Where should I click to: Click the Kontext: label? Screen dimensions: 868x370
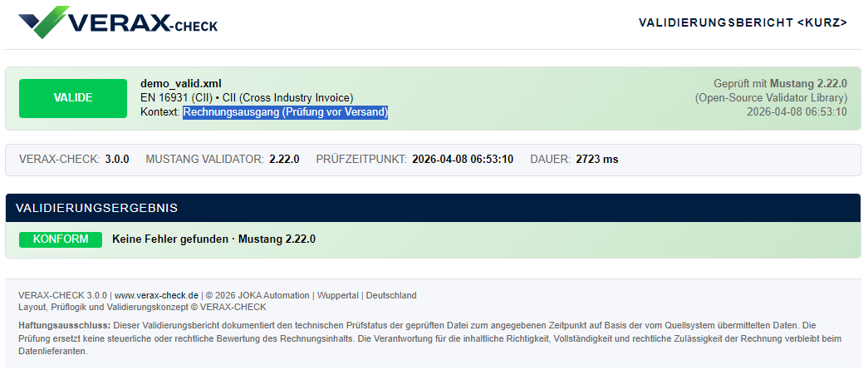pos(160,112)
